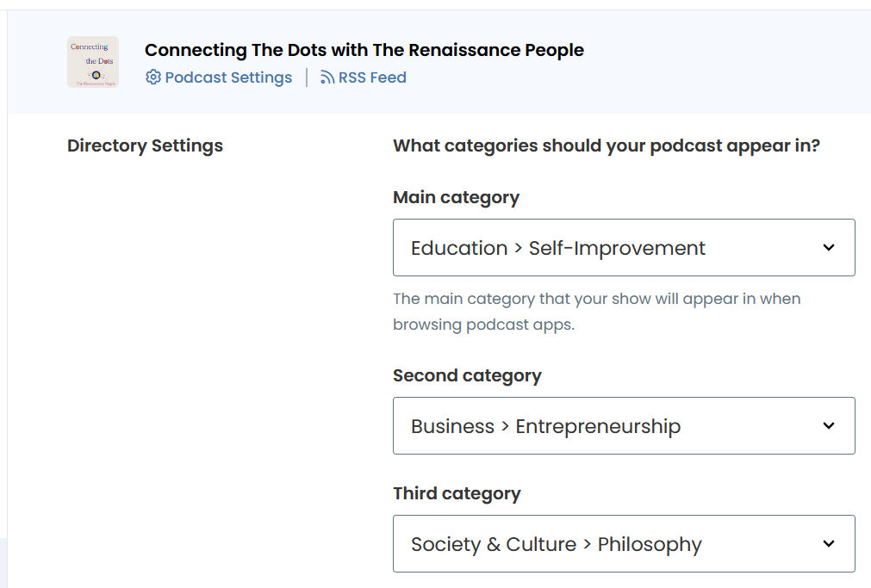Screen dimensions: 871x588
Task: Click the Main category helper text
Action: (x=596, y=311)
